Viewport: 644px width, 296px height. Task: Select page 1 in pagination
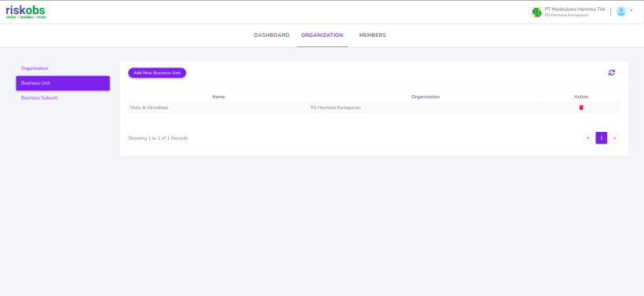[602, 138]
